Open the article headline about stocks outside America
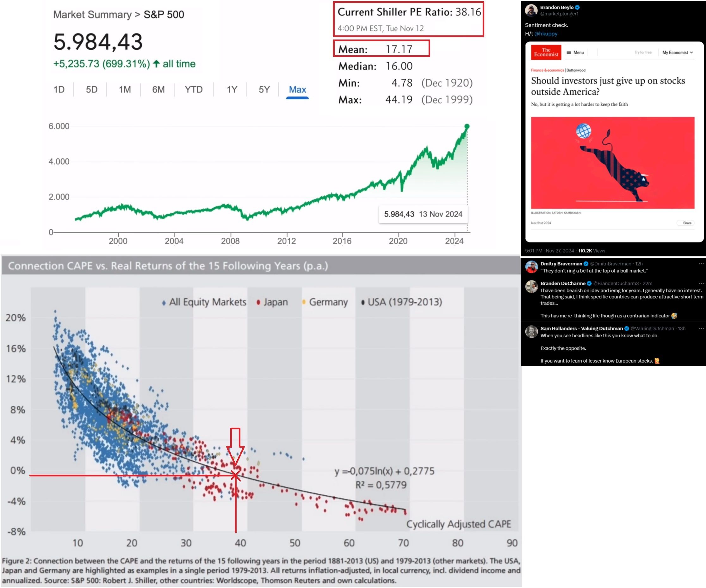 click(608, 86)
